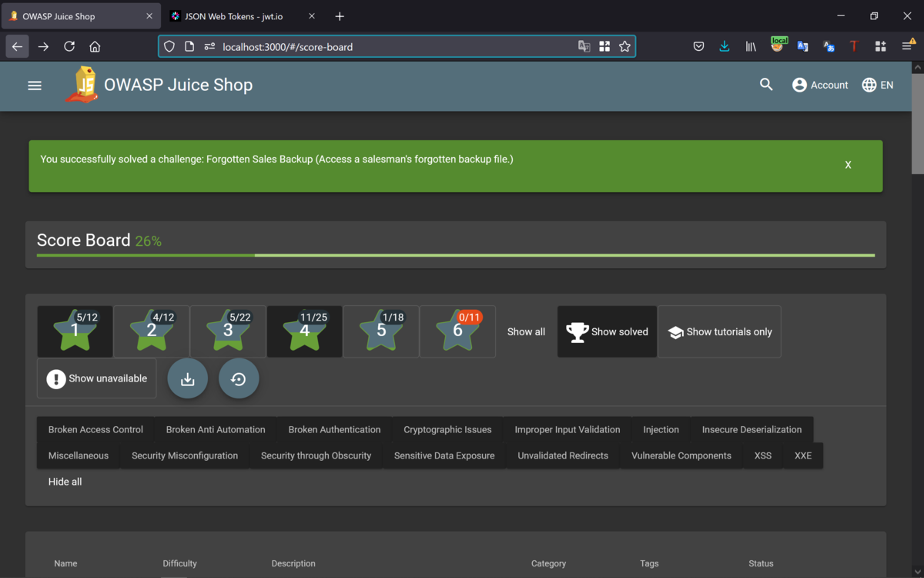
Task: Click the round download backup button
Action: (x=187, y=378)
